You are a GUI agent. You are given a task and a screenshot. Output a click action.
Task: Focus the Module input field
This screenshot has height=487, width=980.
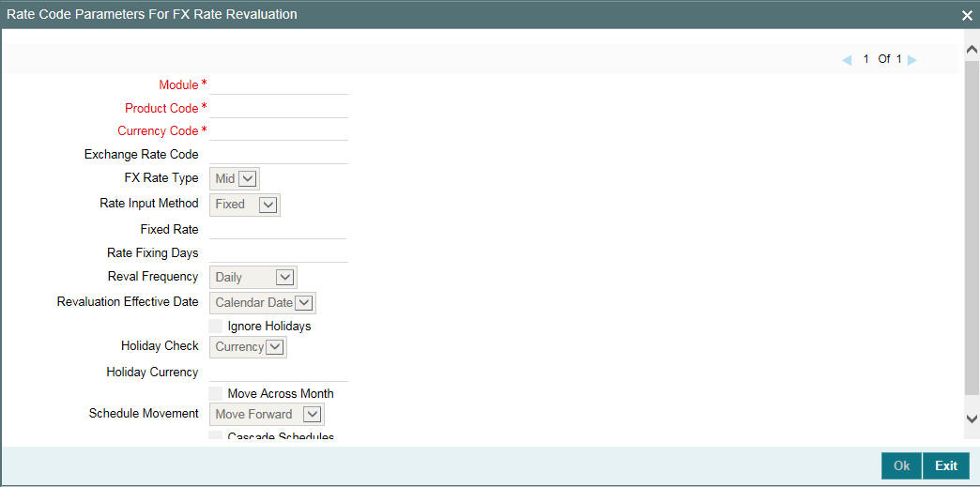click(x=279, y=84)
